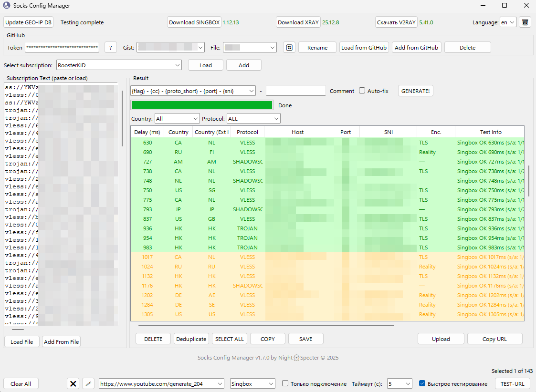Open the Protocol filter dropdown

[x=253, y=118]
